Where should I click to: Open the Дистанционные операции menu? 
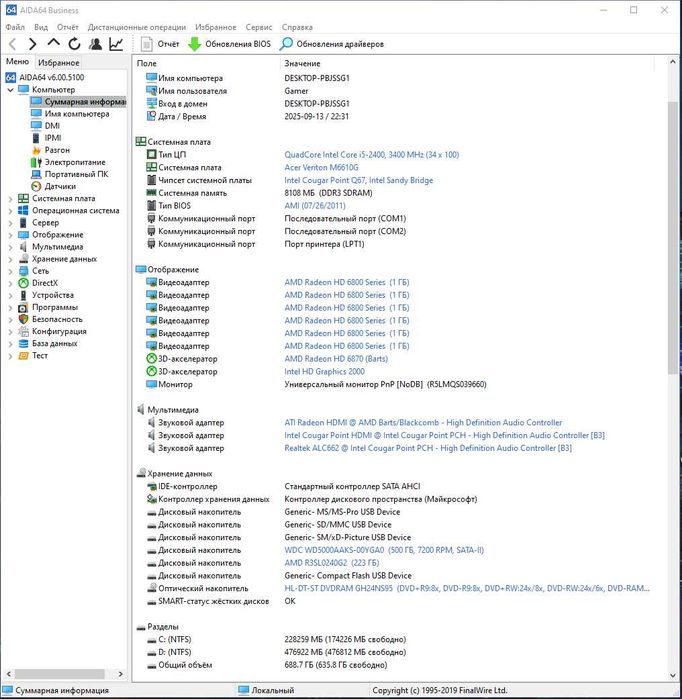click(137, 27)
